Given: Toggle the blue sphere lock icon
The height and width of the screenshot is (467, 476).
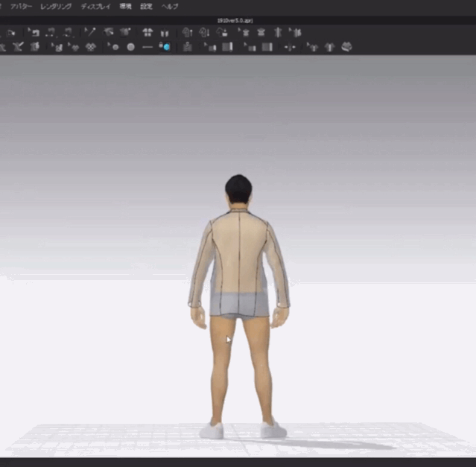Looking at the screenshot, I should [165, 47].
